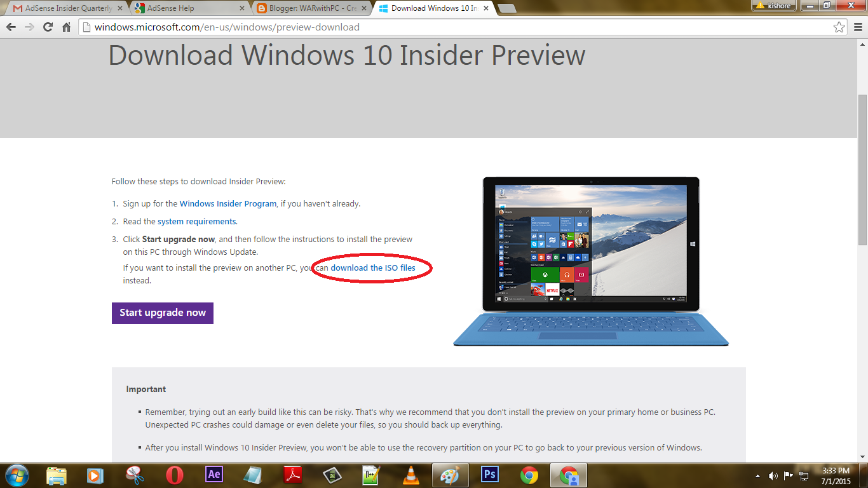This screenshot has width=868, height=488.
Task: Open the Notepad-style taskbar icon
Action: point(253,475)
